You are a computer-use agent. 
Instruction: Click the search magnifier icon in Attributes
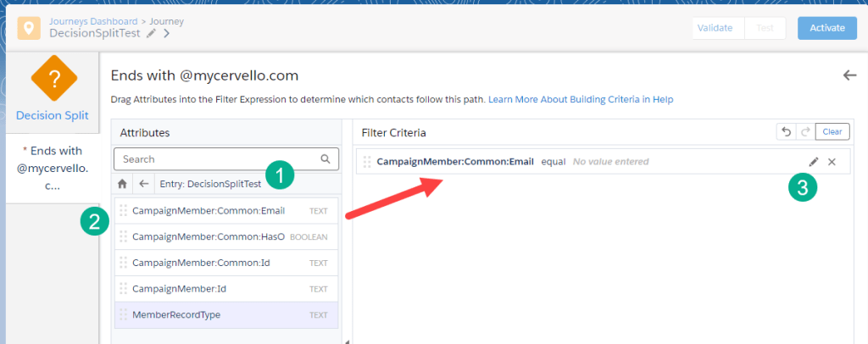pyautogui.click(x=325, y=158)
